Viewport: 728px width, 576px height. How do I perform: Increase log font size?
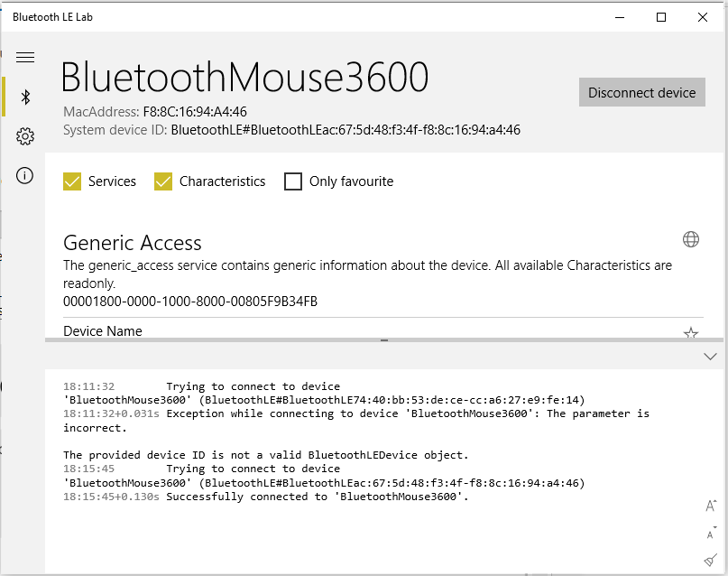711,506
